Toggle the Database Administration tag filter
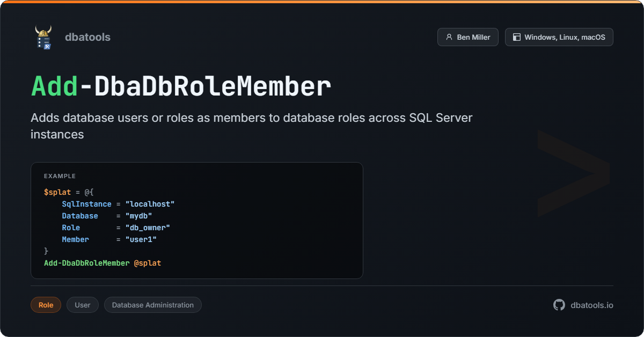Image resolution: width=644 pixels, height=337 pixels. click(x=152, y=305)
